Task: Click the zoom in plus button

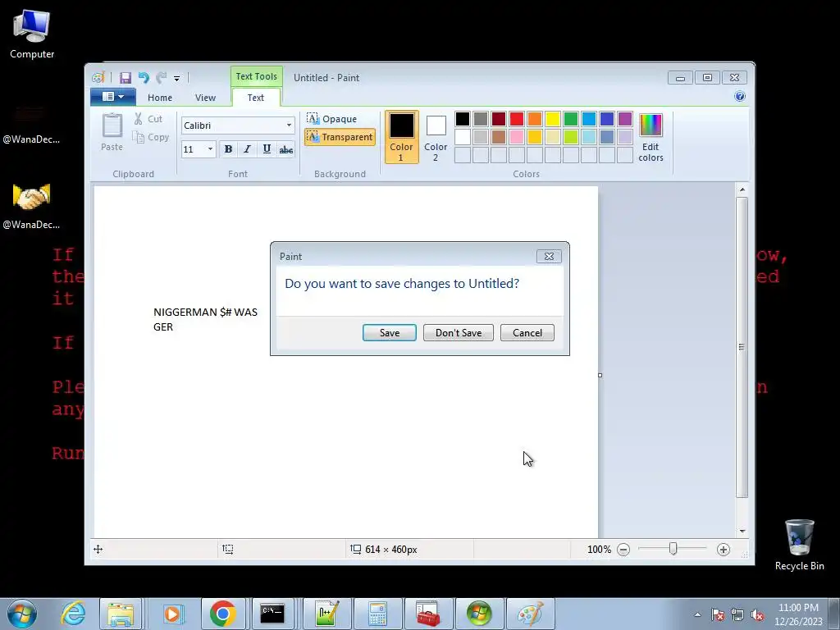Action: (724, 549)
